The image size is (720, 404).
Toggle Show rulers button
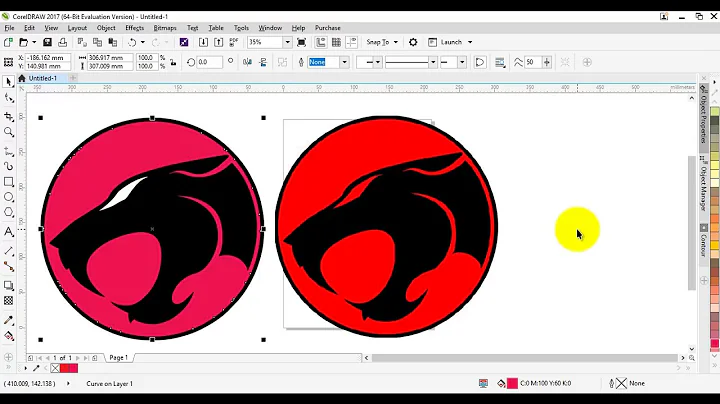[x=321, y=42]
